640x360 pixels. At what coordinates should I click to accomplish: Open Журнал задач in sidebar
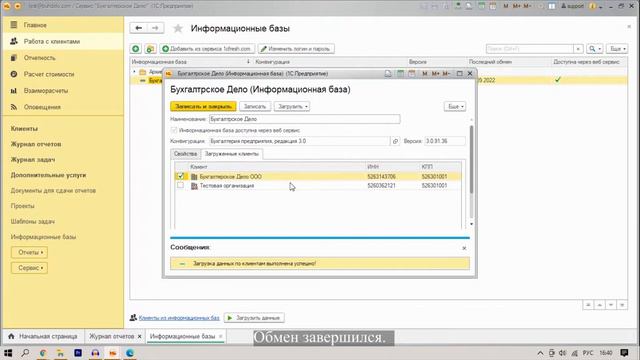coord(33,160)
